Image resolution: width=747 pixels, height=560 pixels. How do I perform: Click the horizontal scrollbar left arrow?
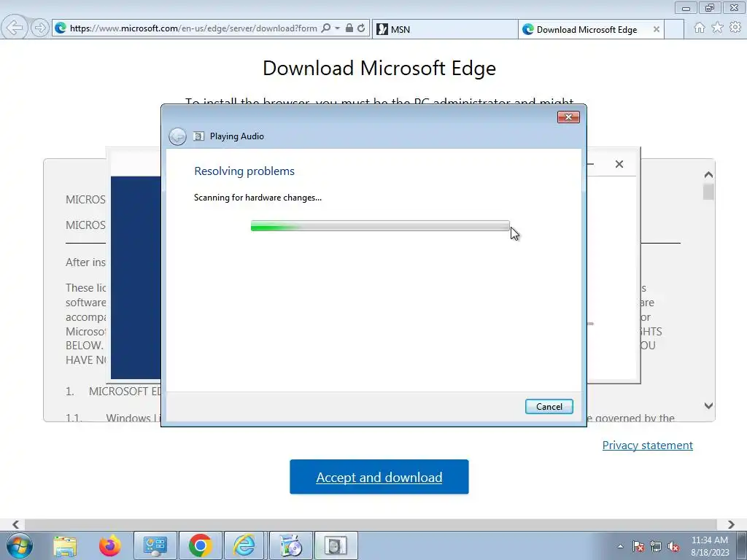tap(16, 524)
